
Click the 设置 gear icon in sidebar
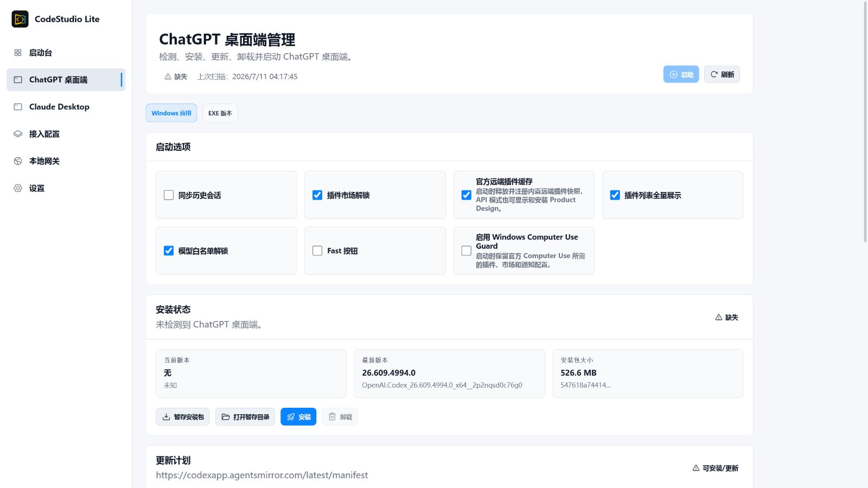(x=18, y=188)
